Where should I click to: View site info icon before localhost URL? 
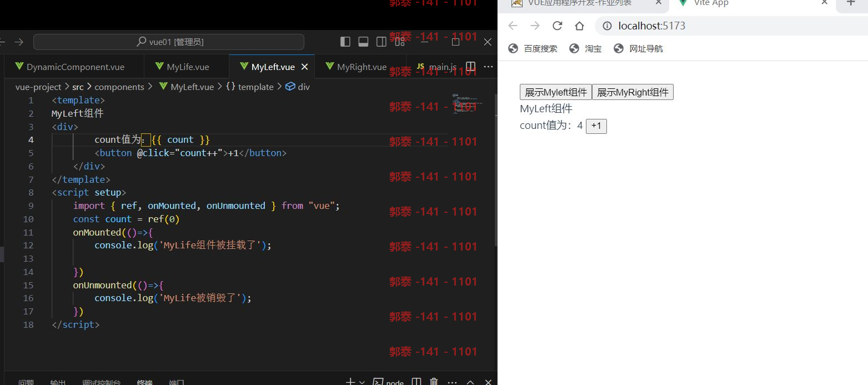[x=608, y=26]
